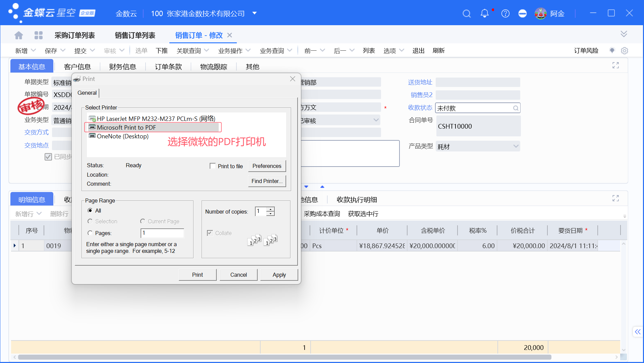The width and height of the screenshot is (644, 363).
Task: Click the 送货地址 link label
Action: [x=420, y=82]
